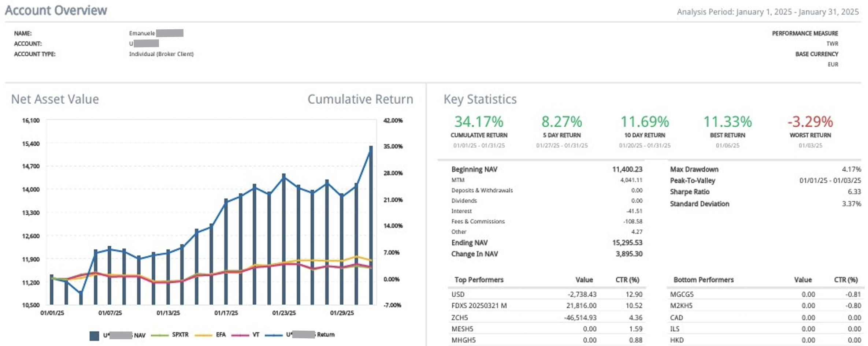The height and width of the screenshot is (346, 868).
Task: Select the ZCH5 top performer row
Action: pyautogui.click(x=460, y=317)
